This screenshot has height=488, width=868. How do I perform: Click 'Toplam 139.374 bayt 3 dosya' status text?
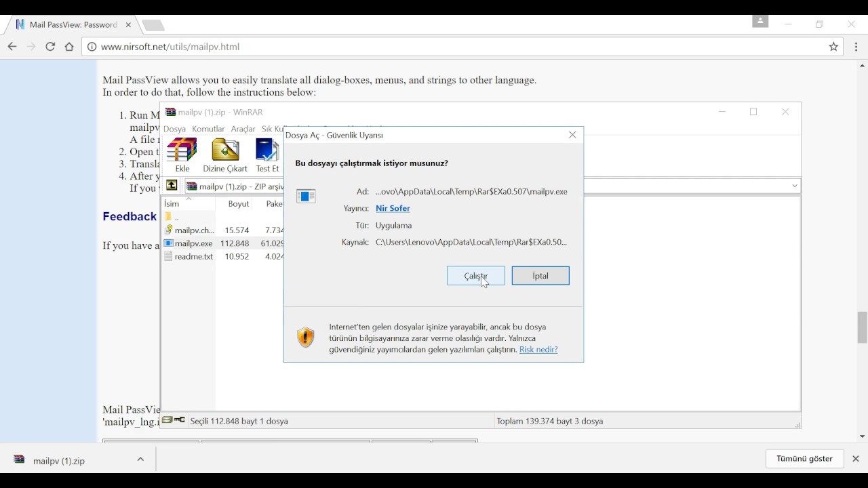(550, 421)
